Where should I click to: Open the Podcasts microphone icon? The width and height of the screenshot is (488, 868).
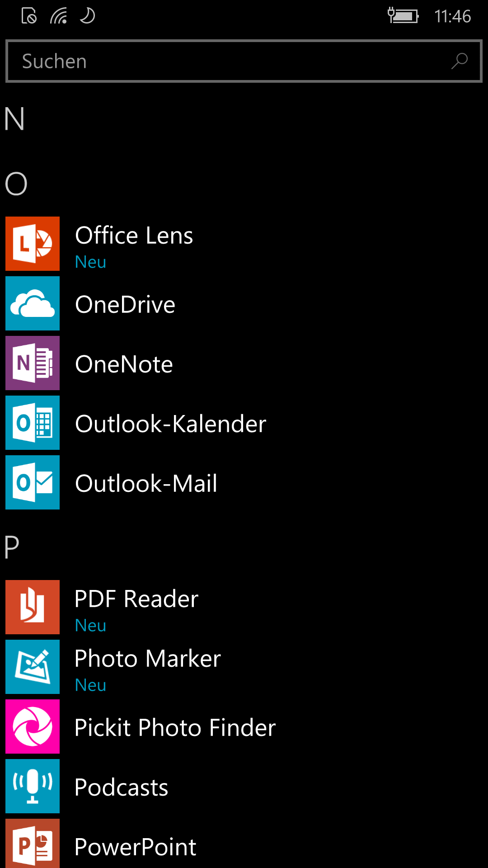pyautogui.click(x=33, y=786)
